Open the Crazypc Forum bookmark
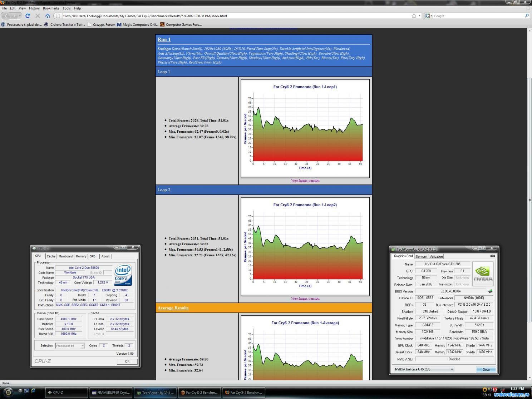Viewport: 532px width, 399px height. 101,25
